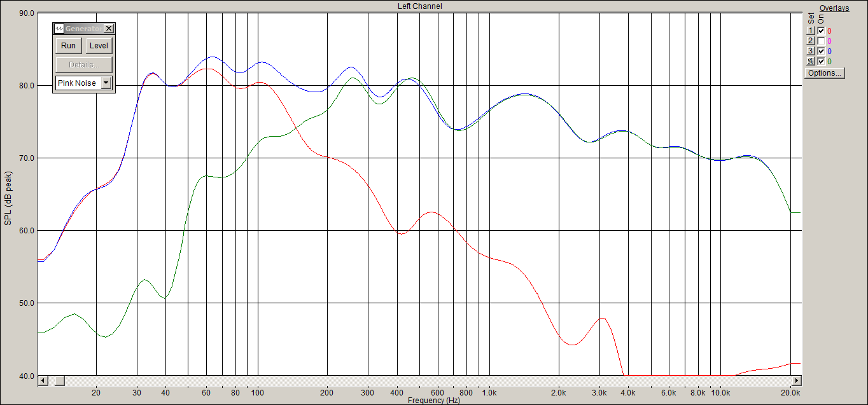Set overlay 3 from current trace

pyautogui.click(x=811, y=51)
